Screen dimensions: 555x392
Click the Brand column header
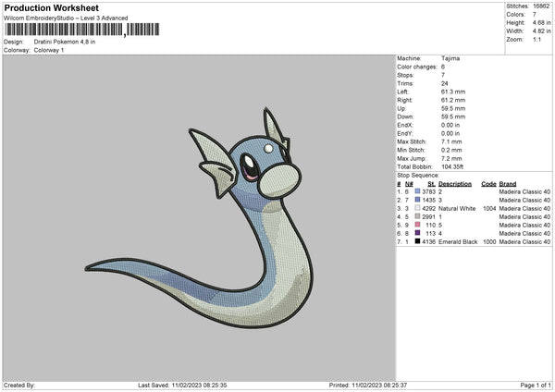pos(508,184)
